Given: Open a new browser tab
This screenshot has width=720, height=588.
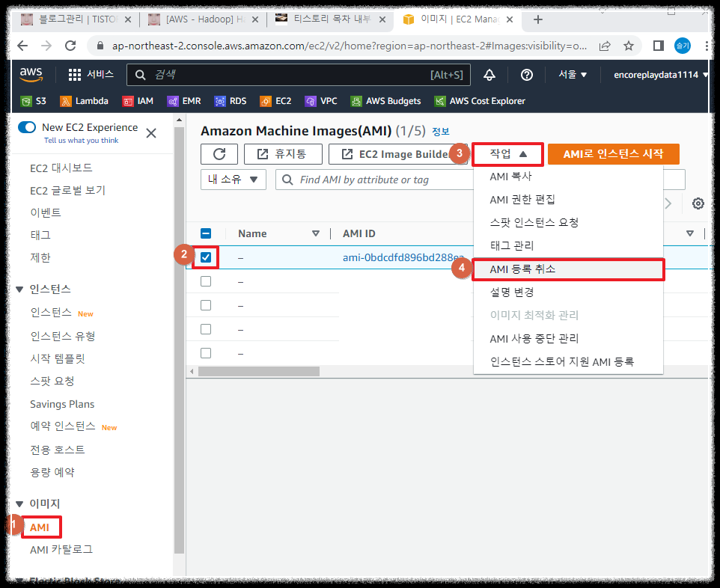Looking at the screenshot, I should [x=538, y=19].
